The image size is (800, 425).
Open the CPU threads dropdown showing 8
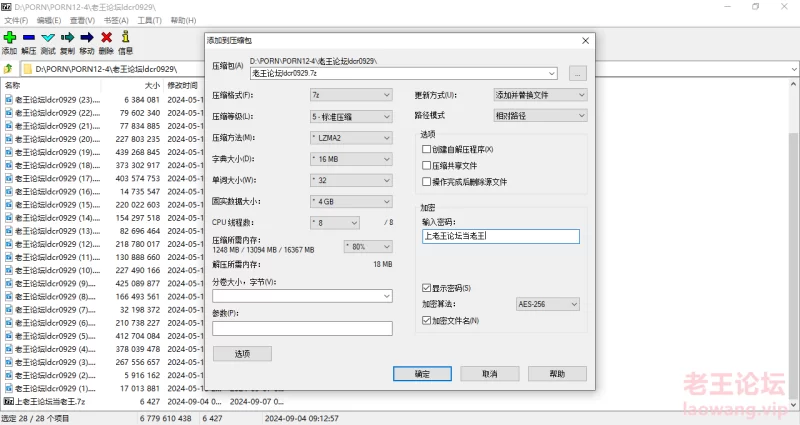[x=335, y=223]
